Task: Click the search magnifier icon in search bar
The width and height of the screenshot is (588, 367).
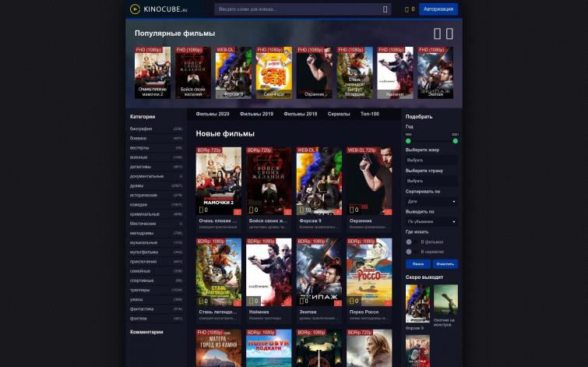Action: [x=386, y=9]
